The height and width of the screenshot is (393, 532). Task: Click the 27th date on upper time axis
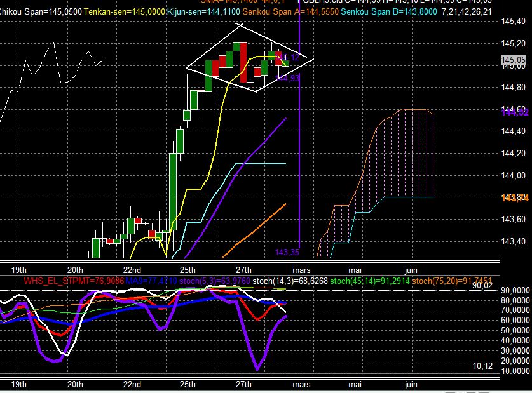coord(243,270)
